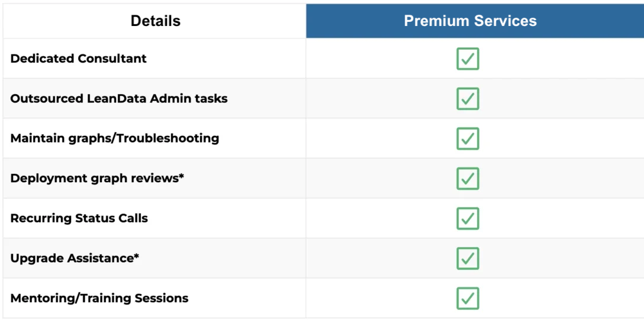The width and height of the screenshot is (644, 320).
Task: Click the Outsourced LeanData Admin tasks checkmark
Action: (468, 98)
